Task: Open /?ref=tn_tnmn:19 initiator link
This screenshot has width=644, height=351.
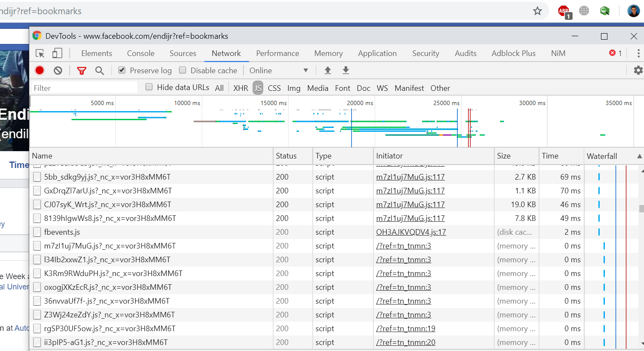Action: click(x=406, y=329)
